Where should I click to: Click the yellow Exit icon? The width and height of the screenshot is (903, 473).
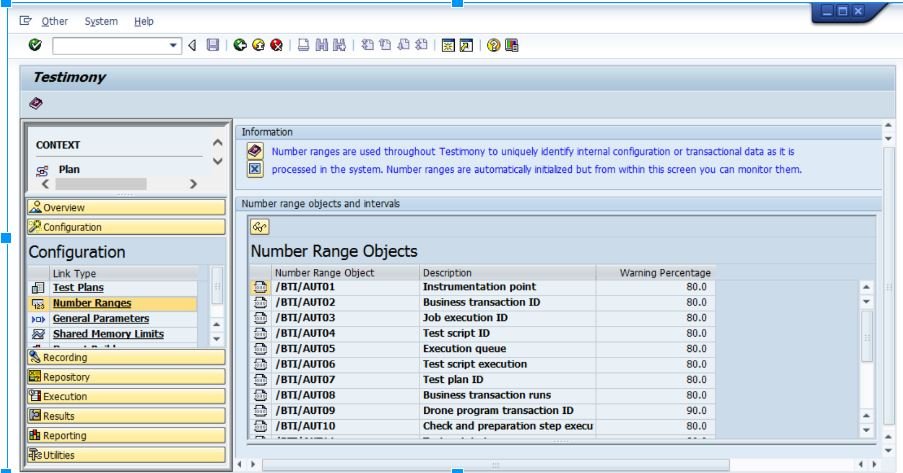(x=259, y=45)
